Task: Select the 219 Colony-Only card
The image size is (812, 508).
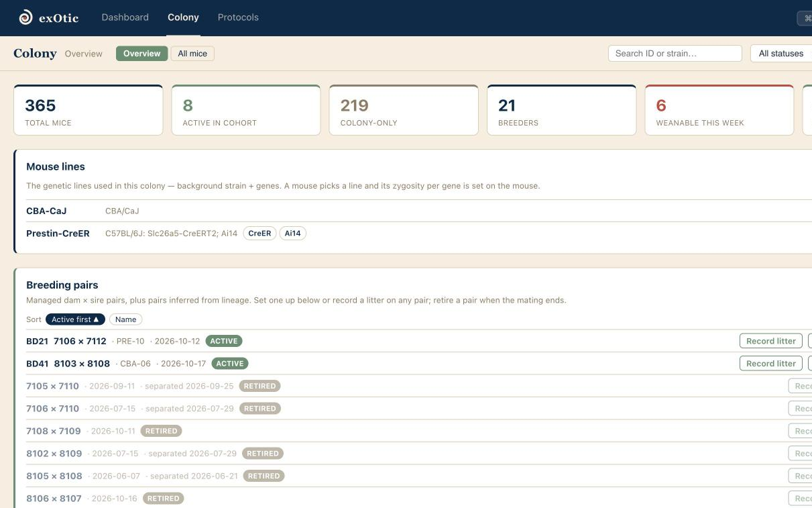Action: tap(404, 110)
